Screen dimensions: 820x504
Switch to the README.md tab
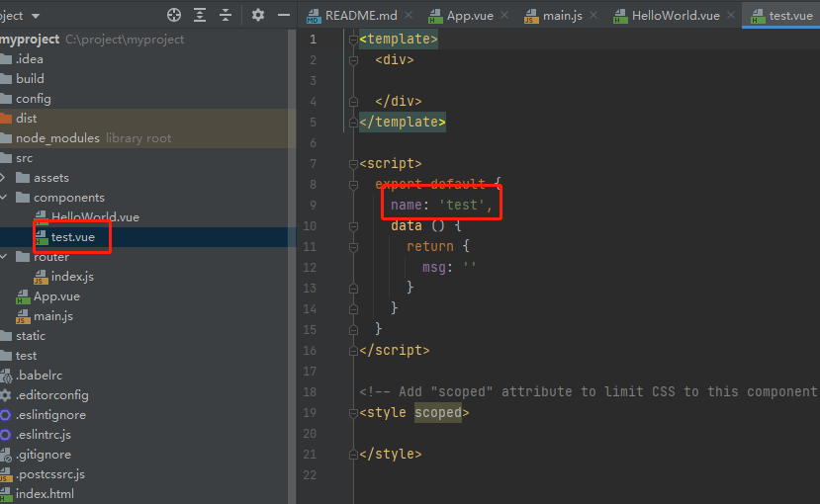(361, 16)
